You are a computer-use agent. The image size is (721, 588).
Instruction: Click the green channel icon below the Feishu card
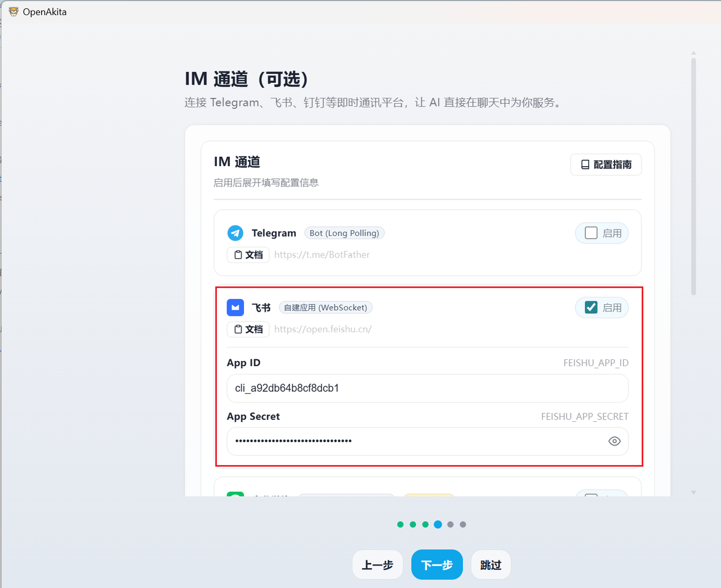coord(235,496)
